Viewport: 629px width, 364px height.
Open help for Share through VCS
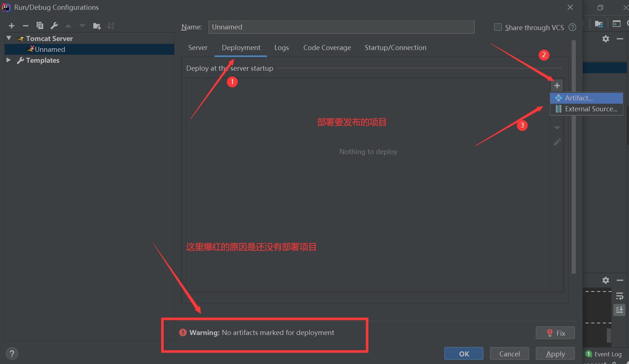click(572, 28)
